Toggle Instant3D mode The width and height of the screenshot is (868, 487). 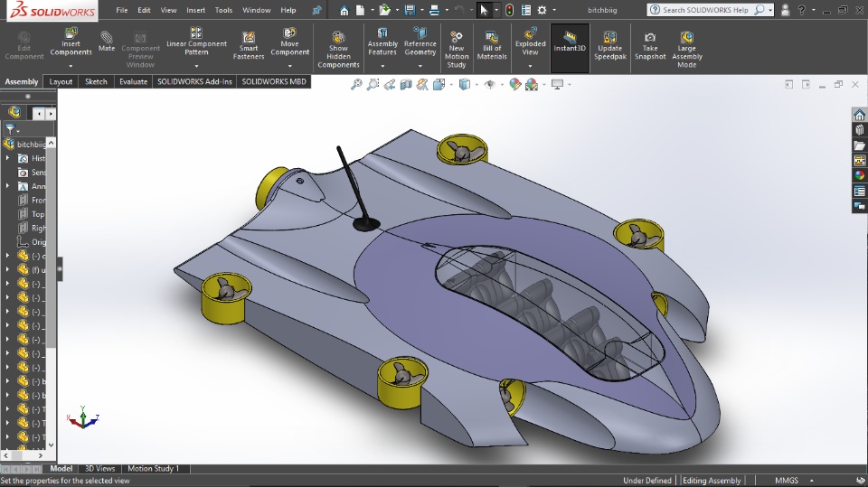point(570,42)
